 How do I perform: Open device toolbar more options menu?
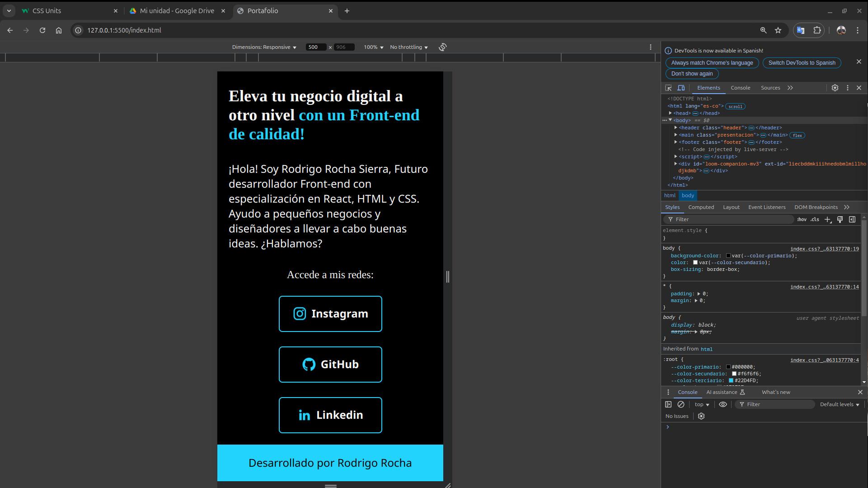click(651, 47)
